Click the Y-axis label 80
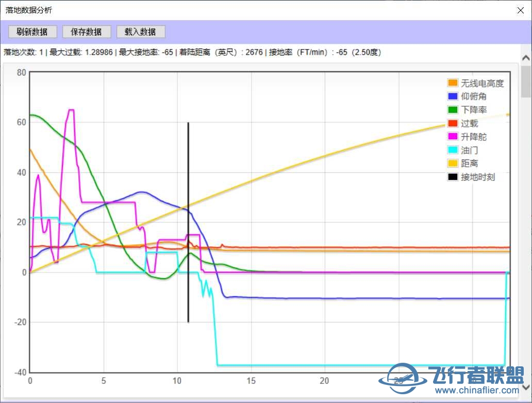This screenshot has width=532, height=403. [x=21, y=73]
